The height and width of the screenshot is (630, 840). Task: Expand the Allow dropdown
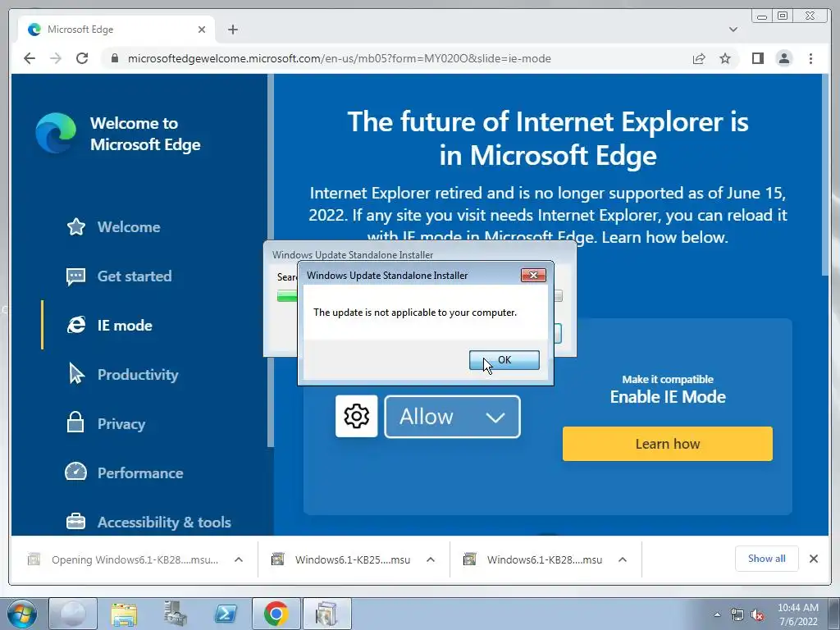coord(452,417)
